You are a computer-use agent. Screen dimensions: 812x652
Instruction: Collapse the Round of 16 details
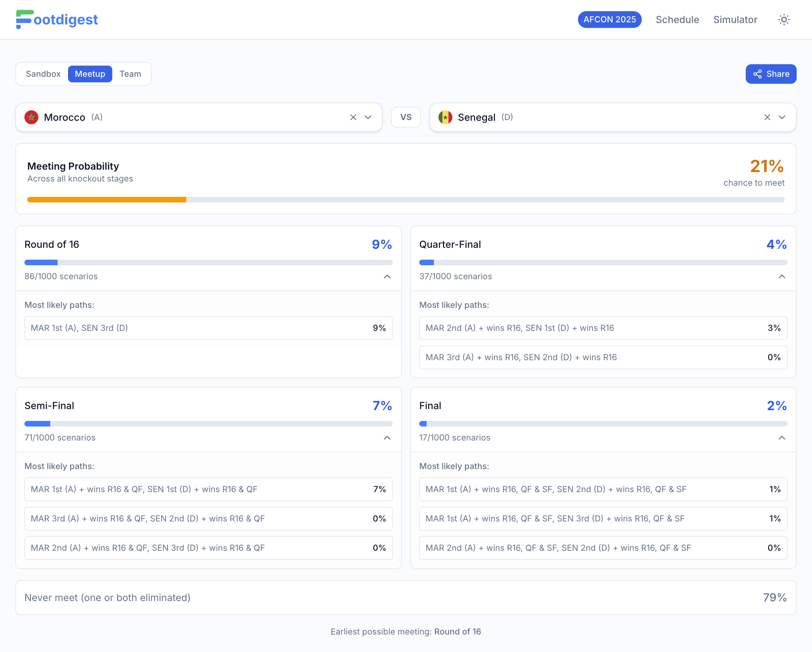(387, 277)
